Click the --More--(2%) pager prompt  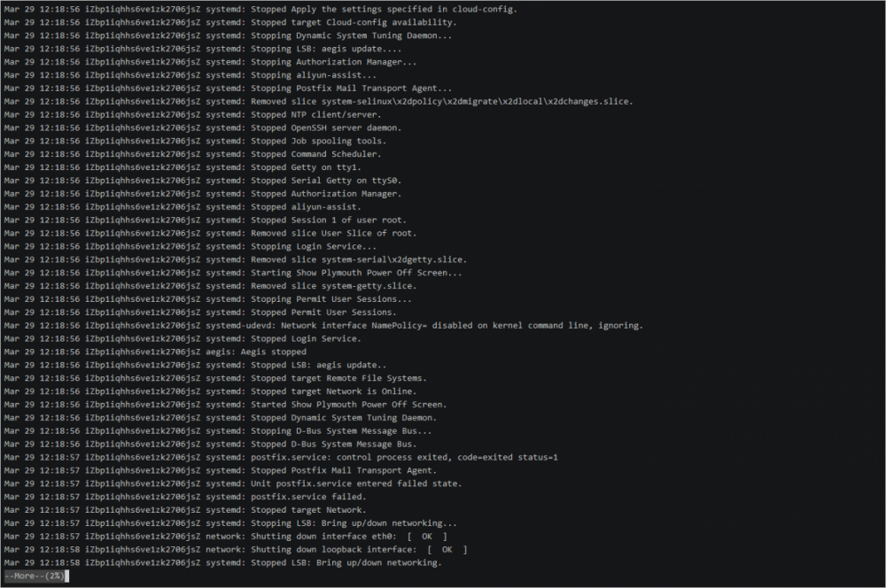[x=34, y=576]
